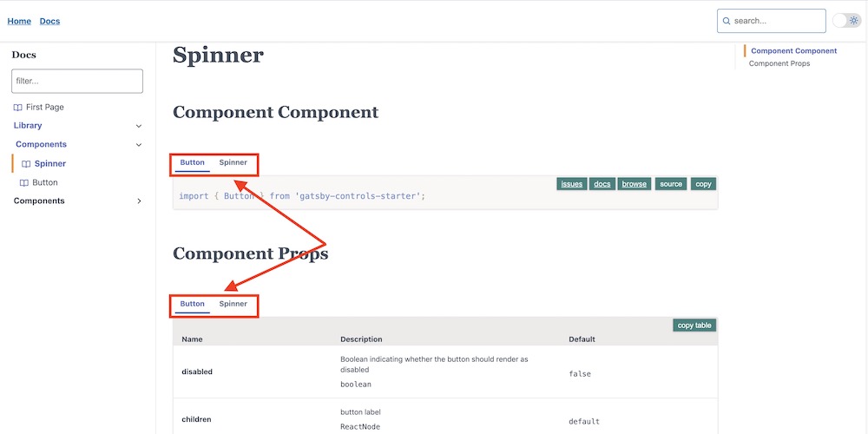Open the docs link on code block

tap(602, 184)
